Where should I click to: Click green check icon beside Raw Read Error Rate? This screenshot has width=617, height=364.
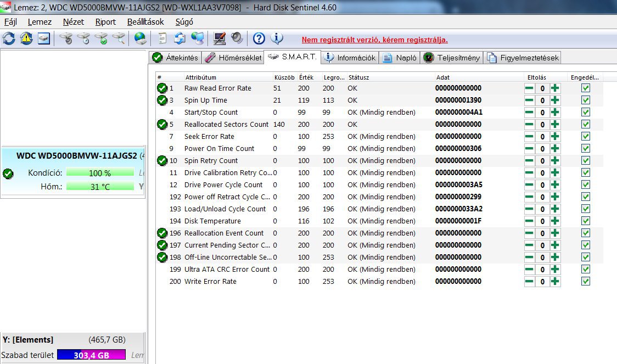point(162,88)
